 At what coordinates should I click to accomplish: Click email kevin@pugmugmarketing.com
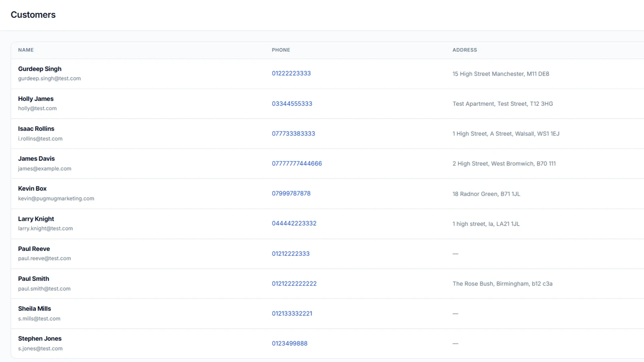[x=56, y=198]
